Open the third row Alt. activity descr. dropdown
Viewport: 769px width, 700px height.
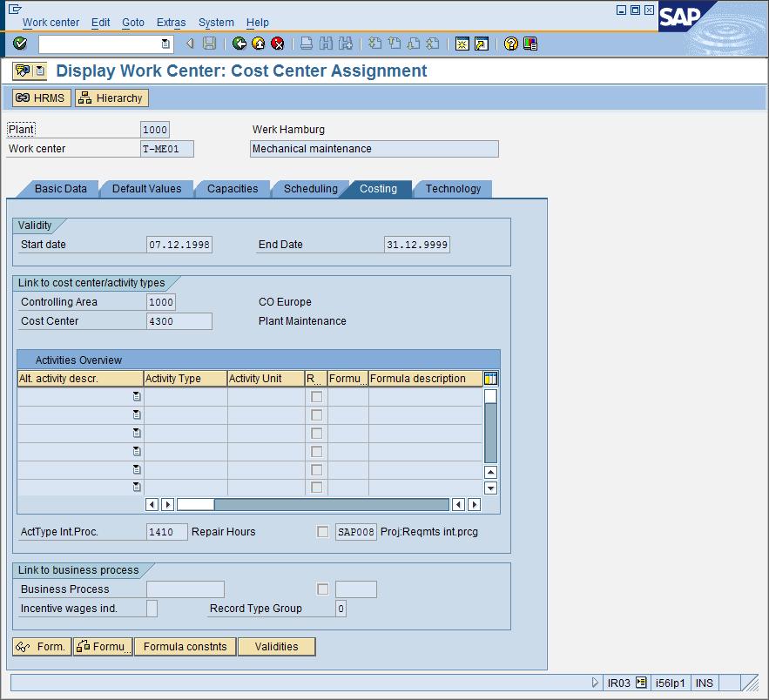click(x=137, y=433)
